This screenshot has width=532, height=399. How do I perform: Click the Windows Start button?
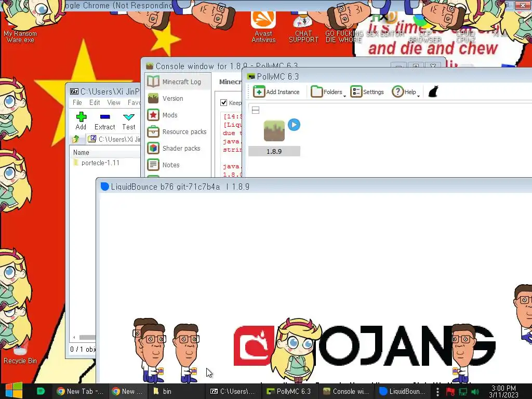pyautogui.click(x=14, y=391)
